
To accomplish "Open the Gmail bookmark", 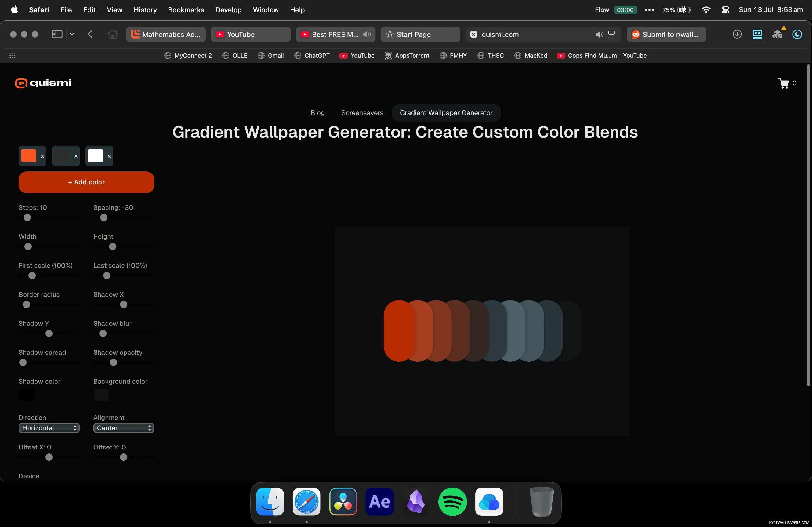I will pos(271,56).
